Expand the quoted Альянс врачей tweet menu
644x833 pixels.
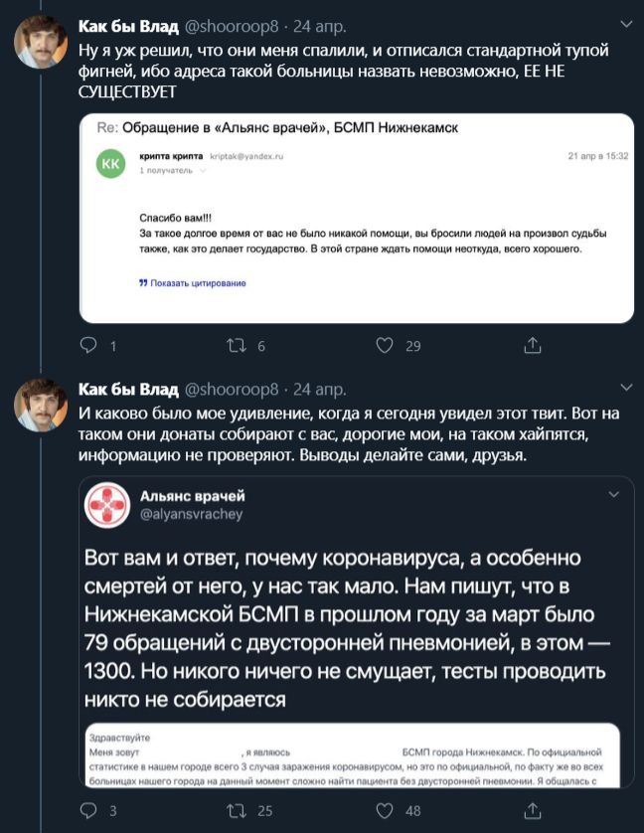614,495
